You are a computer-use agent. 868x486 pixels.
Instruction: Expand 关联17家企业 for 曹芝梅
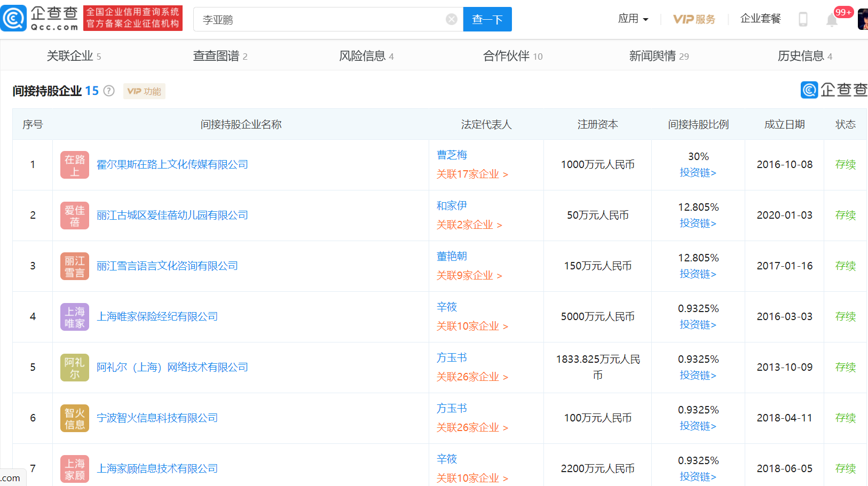click(472, 174)
